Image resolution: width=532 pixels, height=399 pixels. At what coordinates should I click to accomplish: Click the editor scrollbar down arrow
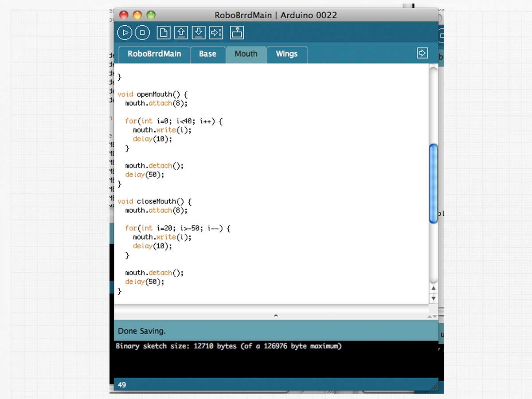434,299
